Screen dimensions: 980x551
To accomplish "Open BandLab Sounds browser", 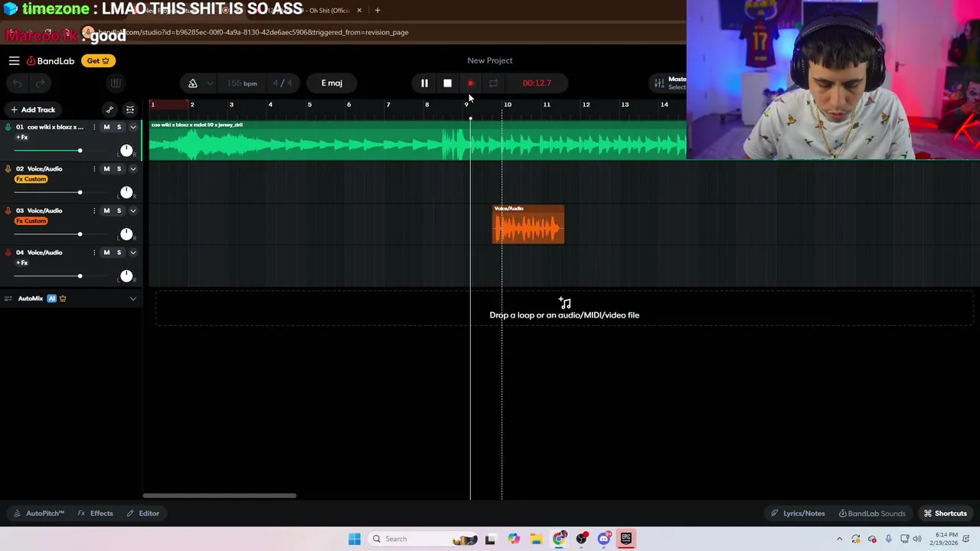I will (872, 514).
